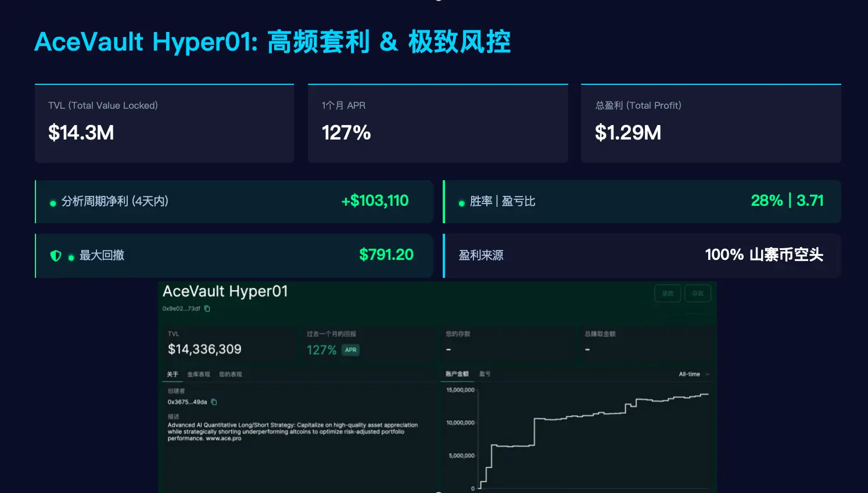Click the 盈利来源 山寨币空头 row
The height and width of the screenshot is (493, 868).
642,255
